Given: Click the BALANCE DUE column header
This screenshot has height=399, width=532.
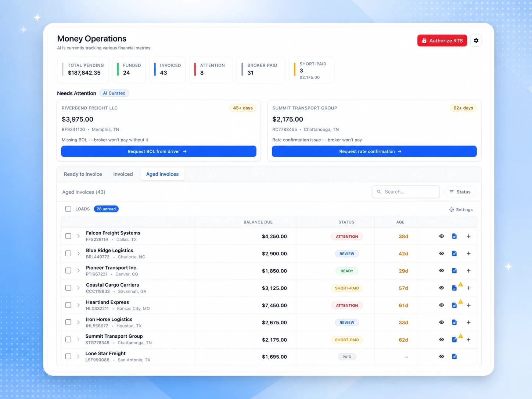Looking at the screenshot, I should 258,222.
